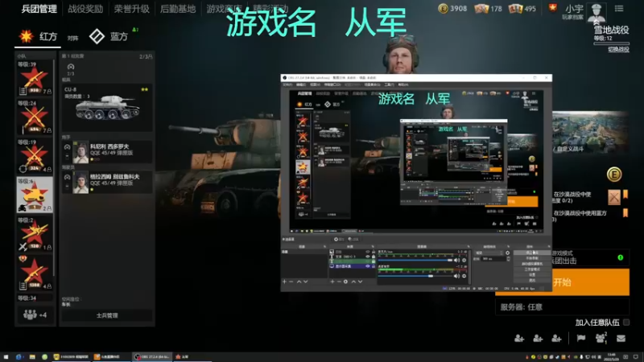Image resolution: width=644 pixels, height=362 pixels.
Task: Open File Explorer from the taskbar
Action: coord(32,357)
